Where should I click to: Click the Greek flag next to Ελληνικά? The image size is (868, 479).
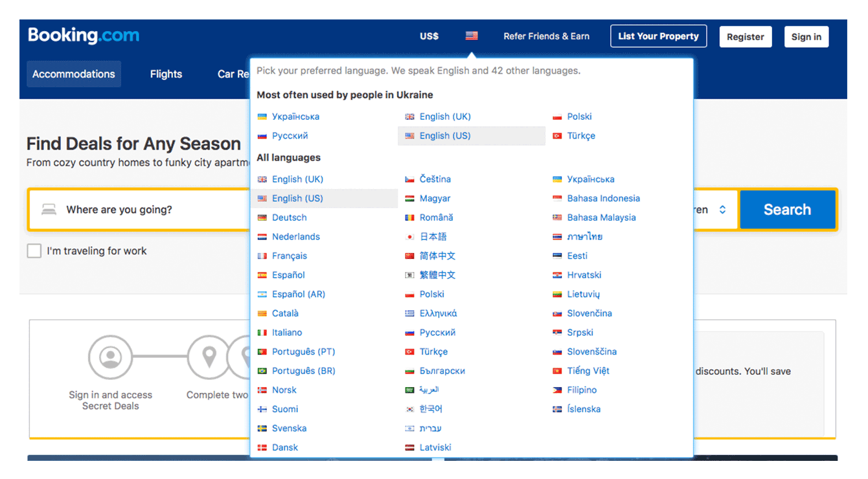[409, 313]
